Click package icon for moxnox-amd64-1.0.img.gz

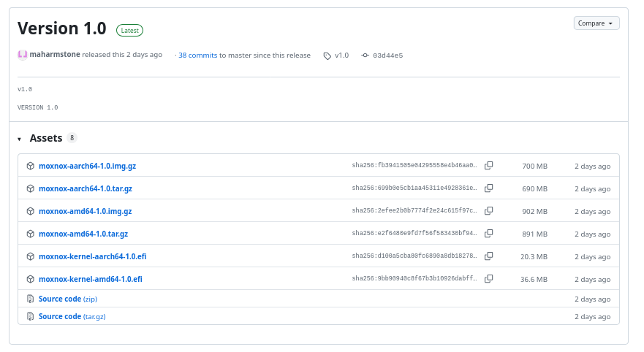[x=31, y=211]
